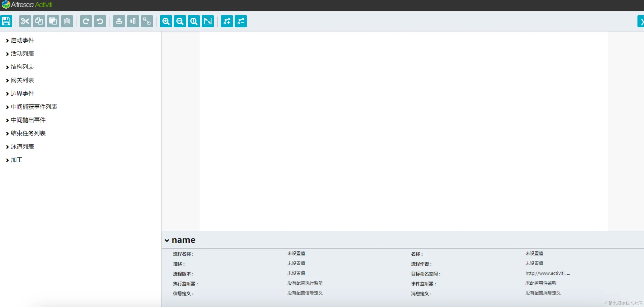Click the Zoom out magnifier icon
The width and height of the screenshot is (644, 307).
pyautogui.click(x=180, y=21)
